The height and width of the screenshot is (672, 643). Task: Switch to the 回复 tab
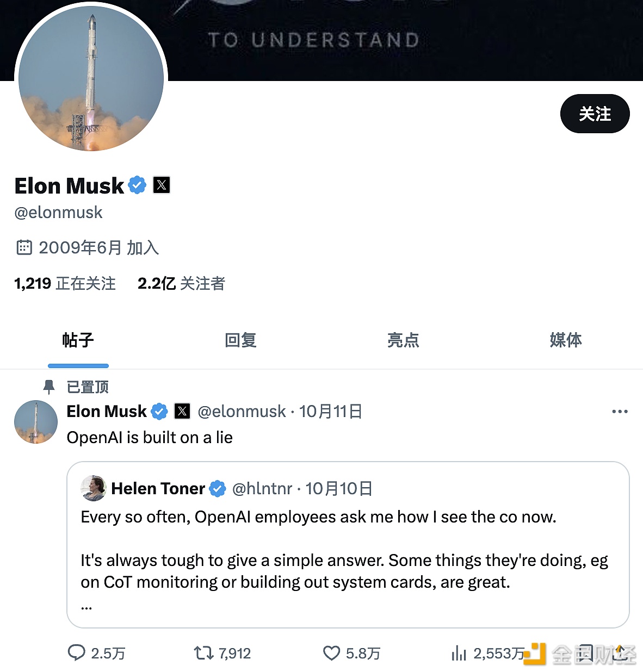click(240, 340)
